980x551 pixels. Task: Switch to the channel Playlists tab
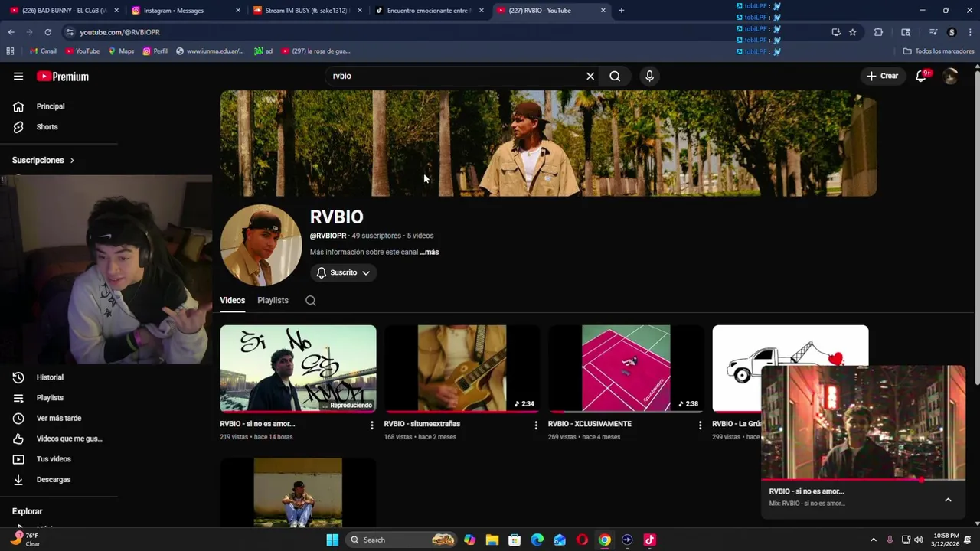[273, 301]
